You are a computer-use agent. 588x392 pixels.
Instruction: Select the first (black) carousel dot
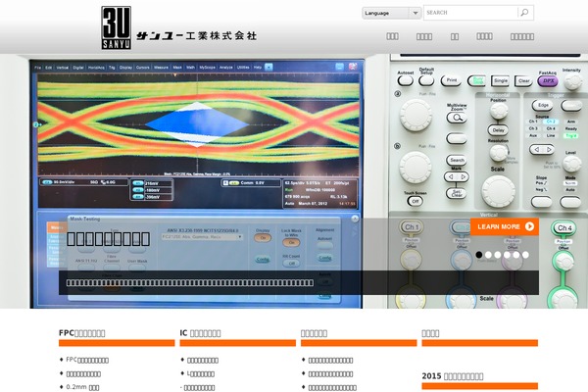pyautogui.click(x=479, y=255)
